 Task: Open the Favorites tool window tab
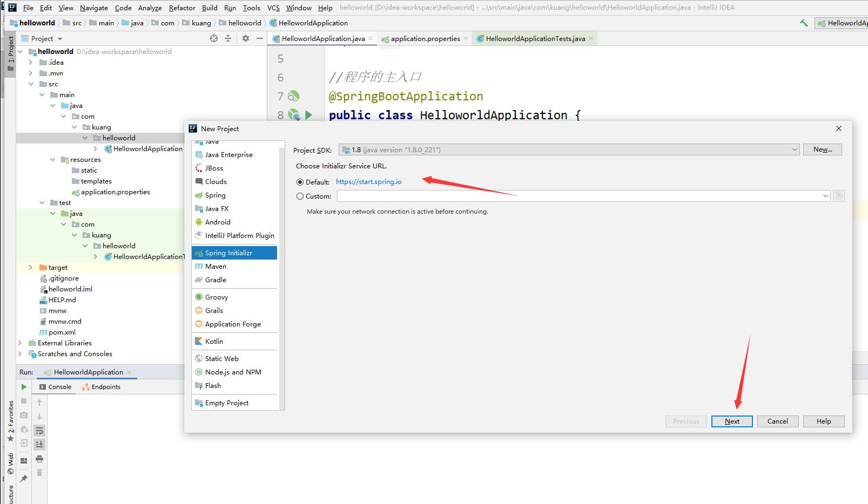coord(10,421)
